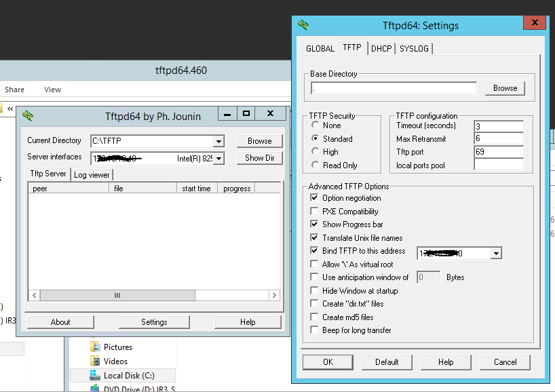The height and width of the screenshot is (392, 555).
Task: Expand Server interfaces dropdown
Action: click(x=218, y=159)
